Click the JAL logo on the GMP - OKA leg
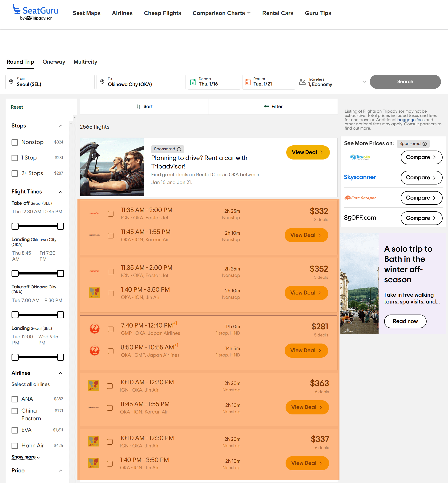 (94, 329)
